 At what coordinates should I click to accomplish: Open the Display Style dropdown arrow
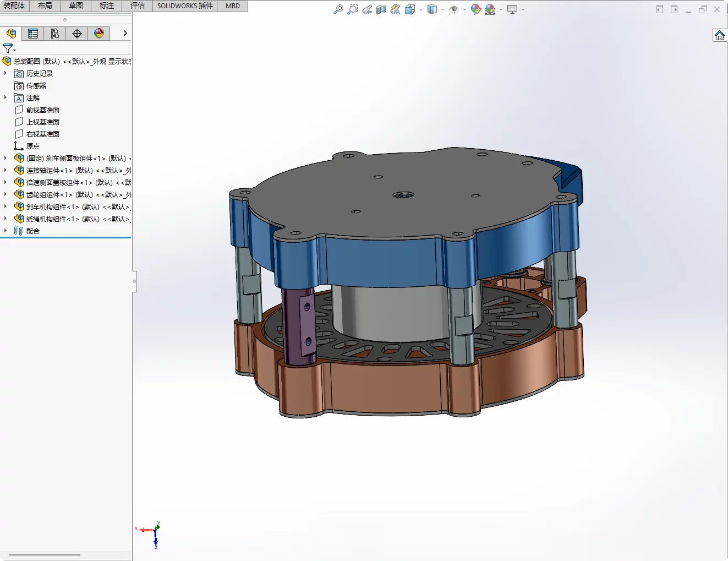pos(442,9)
